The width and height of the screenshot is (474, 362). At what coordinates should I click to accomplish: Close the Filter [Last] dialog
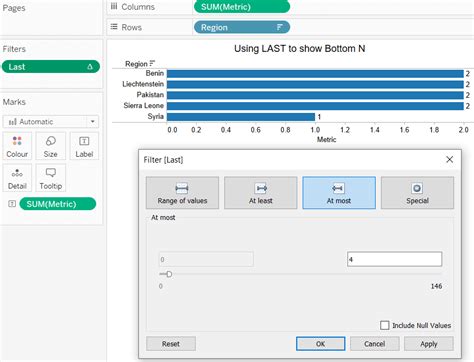(x=449, y=160)
